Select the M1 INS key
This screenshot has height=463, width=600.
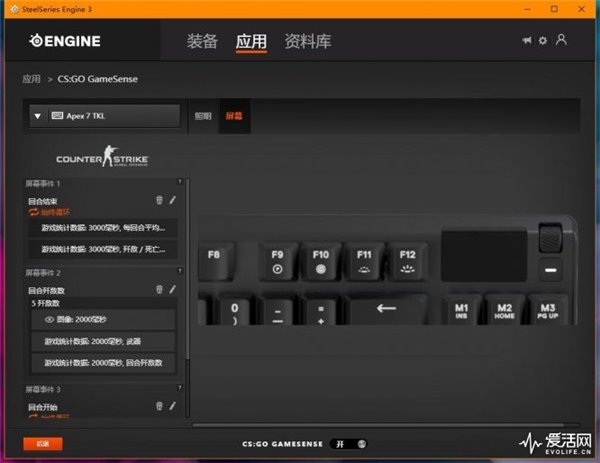pos(461,311)
